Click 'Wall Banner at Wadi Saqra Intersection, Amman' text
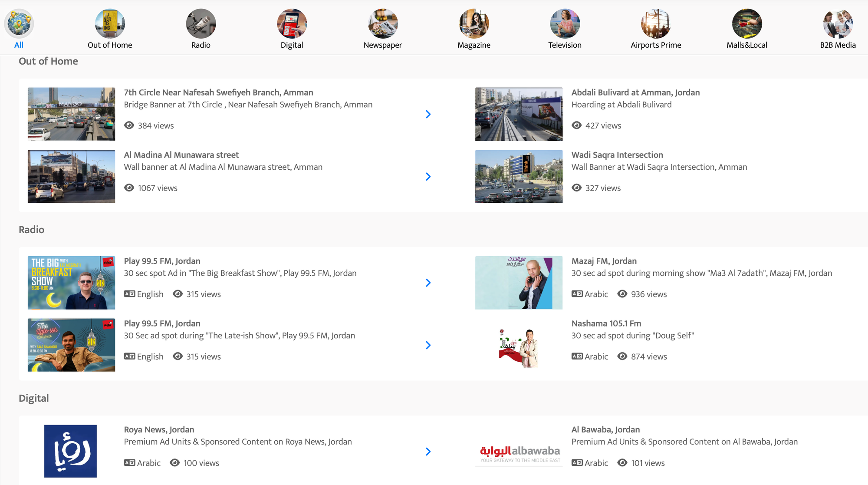The image size is (868, 485). tap(659, 167)
